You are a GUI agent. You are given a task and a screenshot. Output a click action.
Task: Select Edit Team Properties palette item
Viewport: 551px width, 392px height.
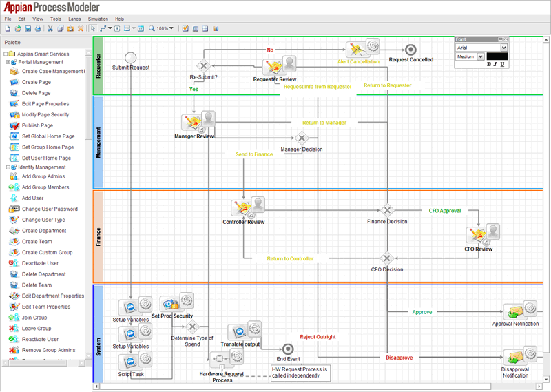click(x=40, y=307)
